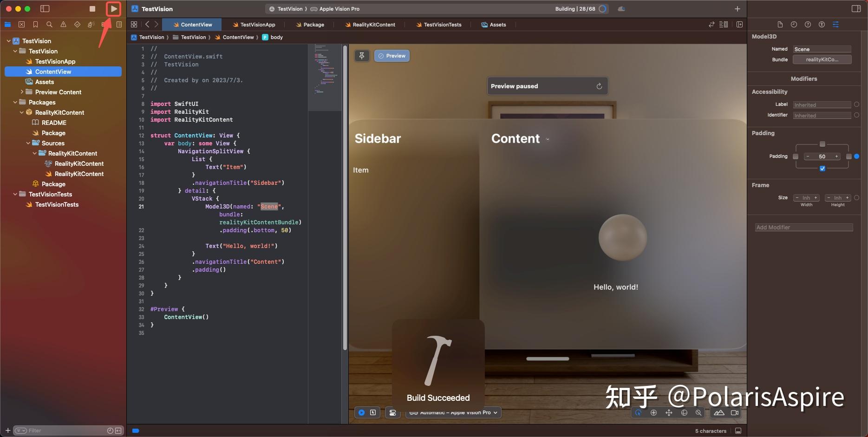Screen dimensions: 868x437
Task: Choose the zoom magnifier tool in preview
Action: (698, 412)
